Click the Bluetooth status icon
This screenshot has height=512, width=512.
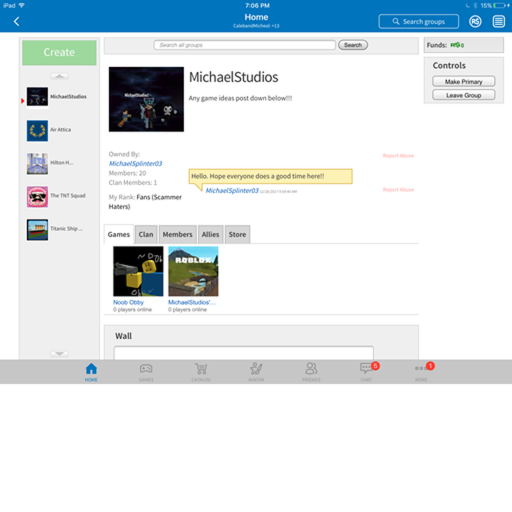coord(475,5)
